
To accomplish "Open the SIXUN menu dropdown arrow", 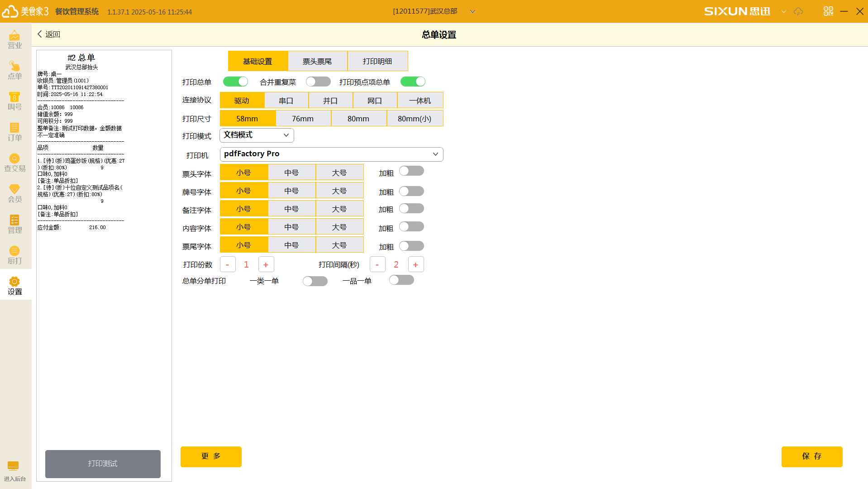I will [x=784, y=11].
